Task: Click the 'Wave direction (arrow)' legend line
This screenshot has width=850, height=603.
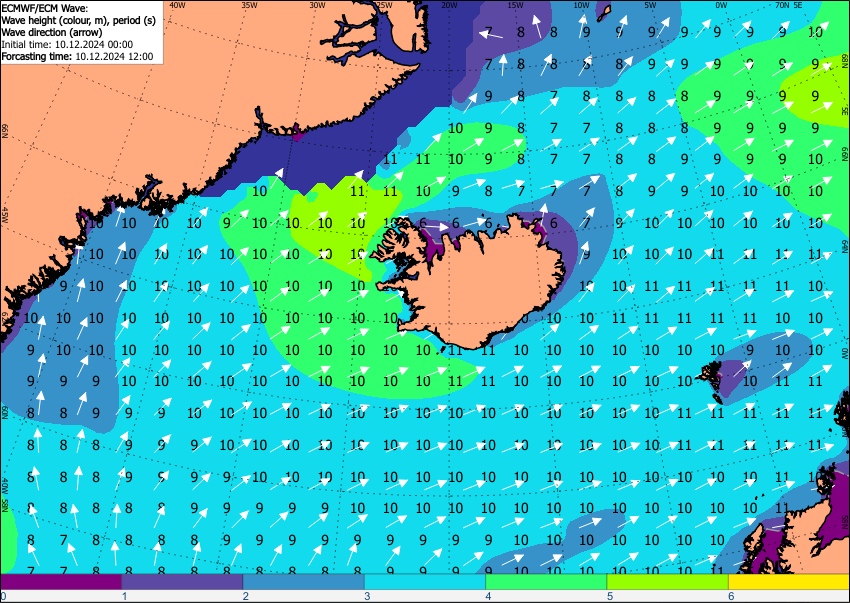Action: (51, 32)
